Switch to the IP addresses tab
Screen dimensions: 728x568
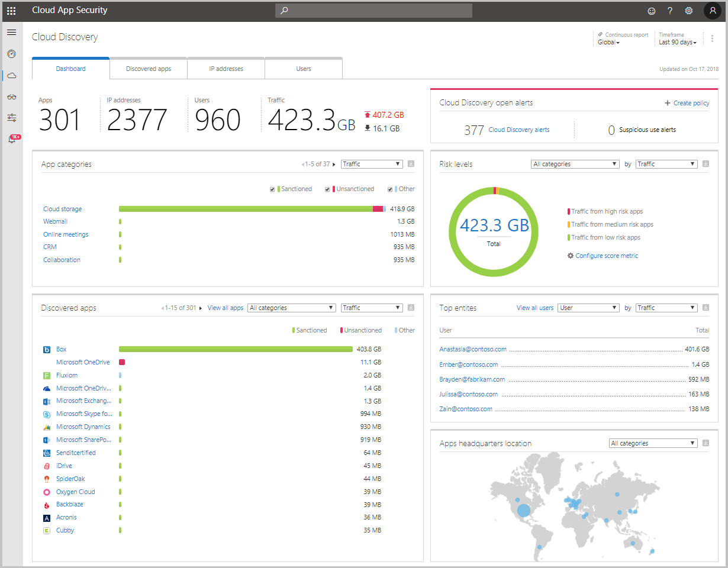point(226,68)
